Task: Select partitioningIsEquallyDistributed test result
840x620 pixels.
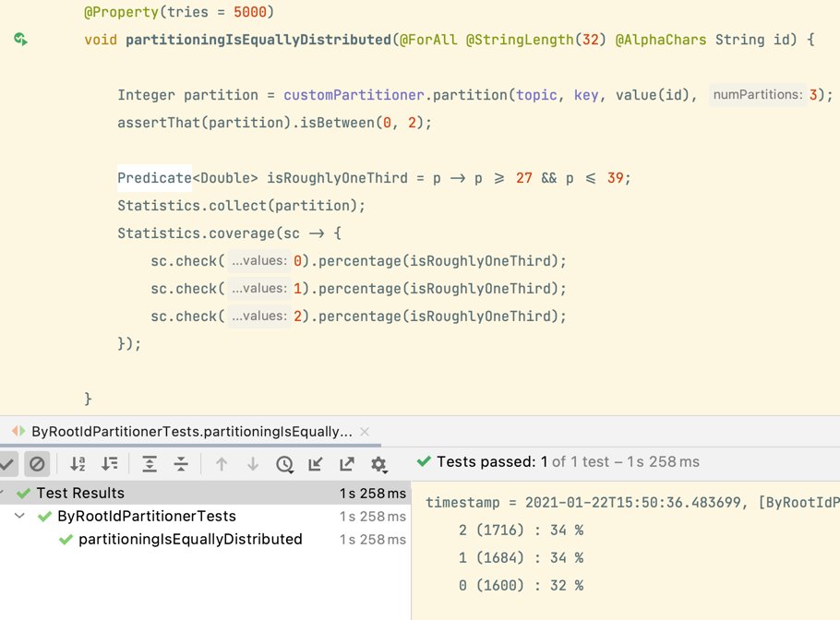Action: coord(190,539)
